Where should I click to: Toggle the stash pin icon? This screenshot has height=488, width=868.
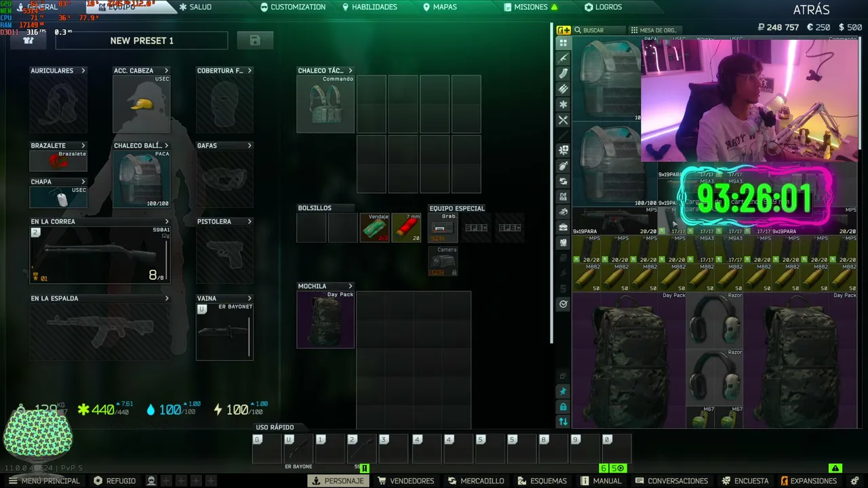click(563, 391)
